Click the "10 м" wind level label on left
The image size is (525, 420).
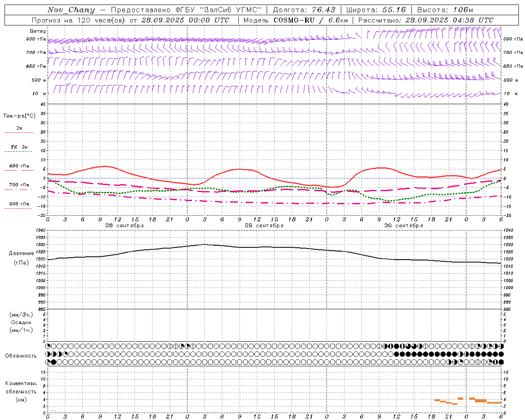[x=40, y=94]
